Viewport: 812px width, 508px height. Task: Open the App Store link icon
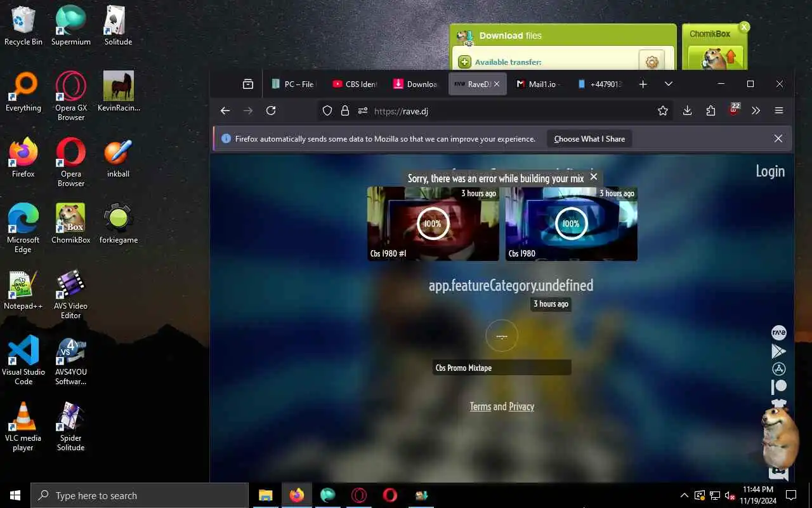coord(778,369)
